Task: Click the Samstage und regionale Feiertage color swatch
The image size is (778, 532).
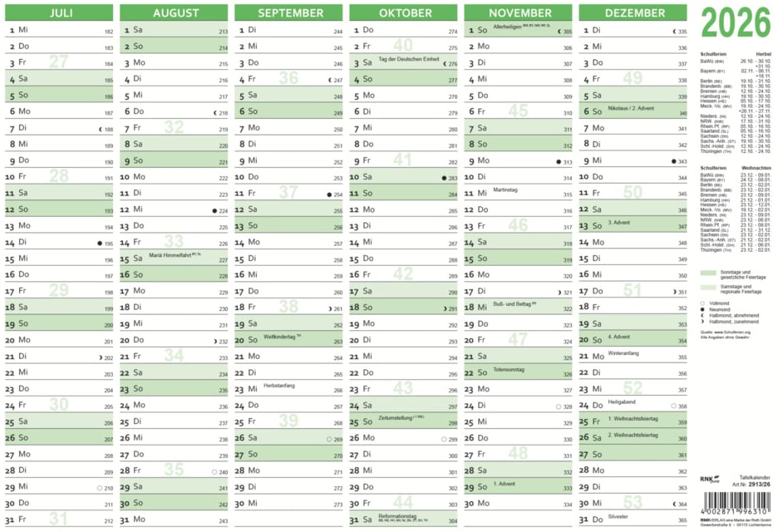Action: click(708, 287)
